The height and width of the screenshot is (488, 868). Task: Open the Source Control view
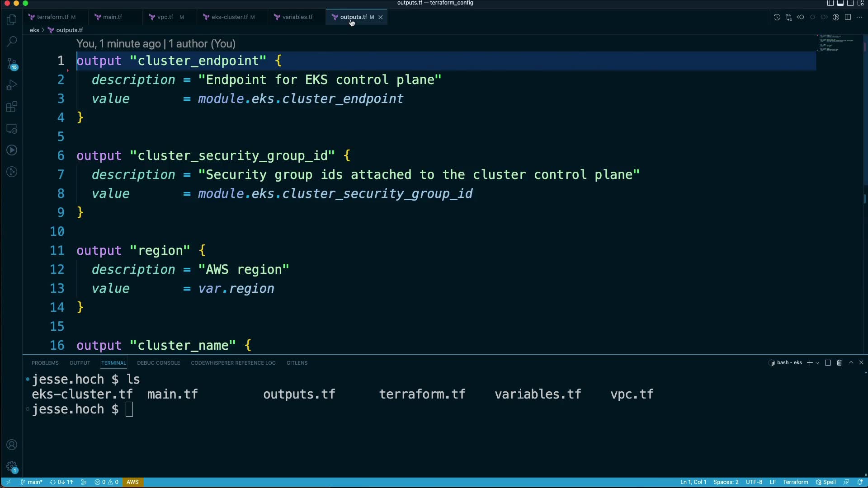point(12,64)
